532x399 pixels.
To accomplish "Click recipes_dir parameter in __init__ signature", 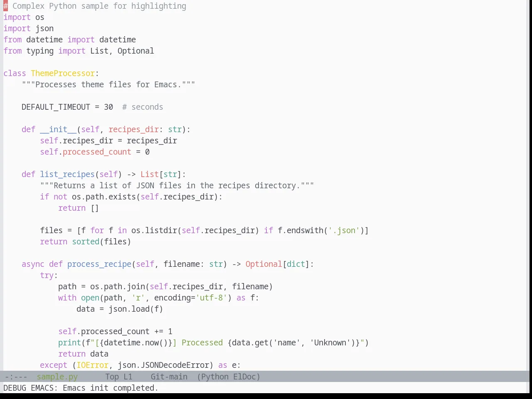I will coord(133,130).
